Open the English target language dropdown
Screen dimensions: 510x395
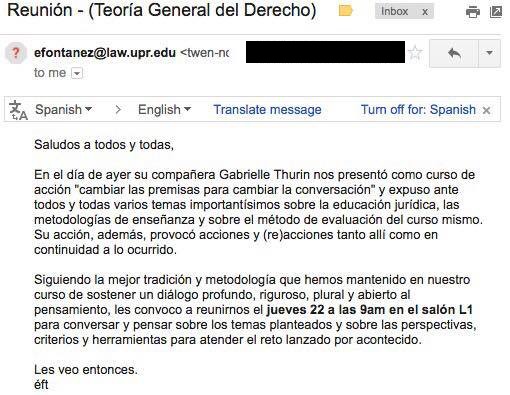pos(164,109)
